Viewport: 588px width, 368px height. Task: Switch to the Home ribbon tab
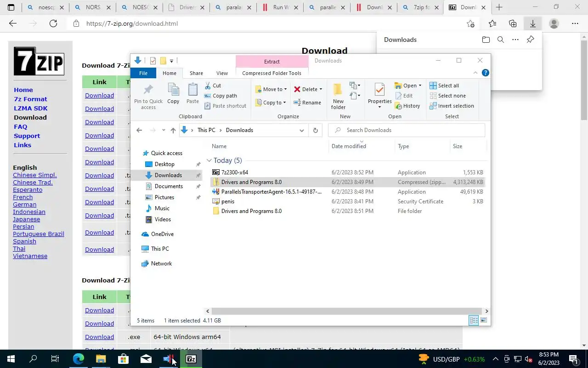click(x=169, y=73)
